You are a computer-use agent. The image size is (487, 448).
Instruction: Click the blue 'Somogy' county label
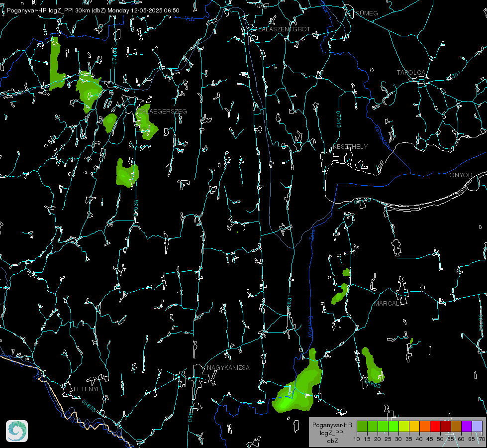click(x=310, y=327)
